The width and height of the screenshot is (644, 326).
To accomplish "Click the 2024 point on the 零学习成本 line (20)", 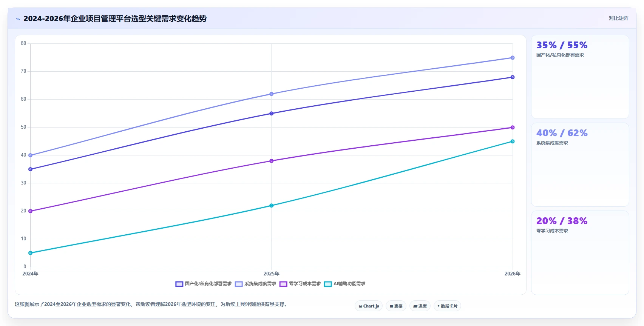I will 30,211.
